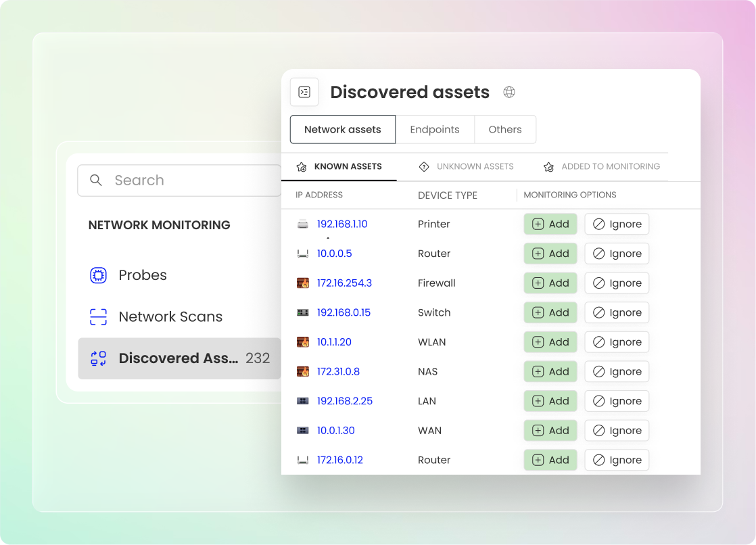Click the printer icon for 192.168.1.10

[x=302, y=224]
